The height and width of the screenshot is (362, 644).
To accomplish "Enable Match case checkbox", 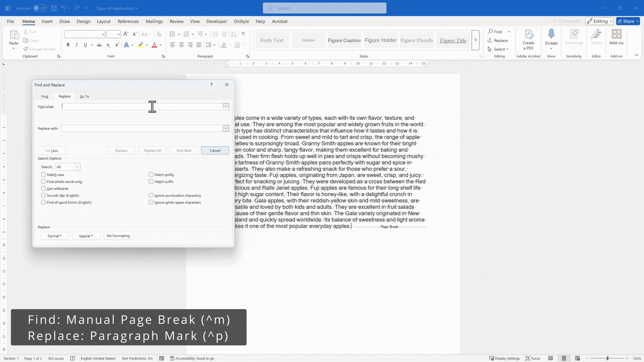I will coord(43,174).
